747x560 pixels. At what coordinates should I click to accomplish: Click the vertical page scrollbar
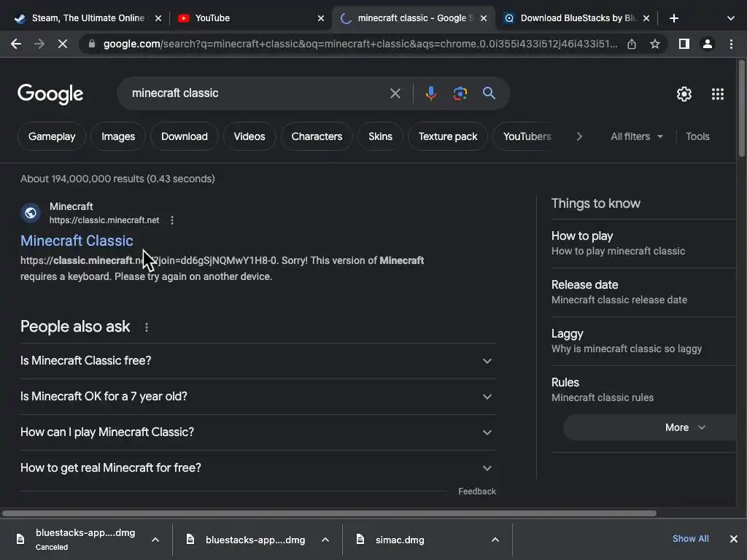coord(742,109)
